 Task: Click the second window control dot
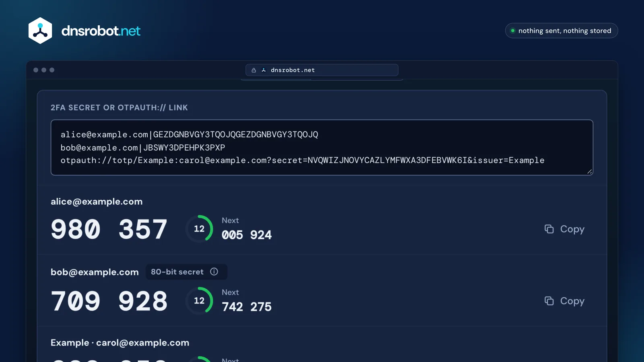pyautogui.click(x=44, y=70)
